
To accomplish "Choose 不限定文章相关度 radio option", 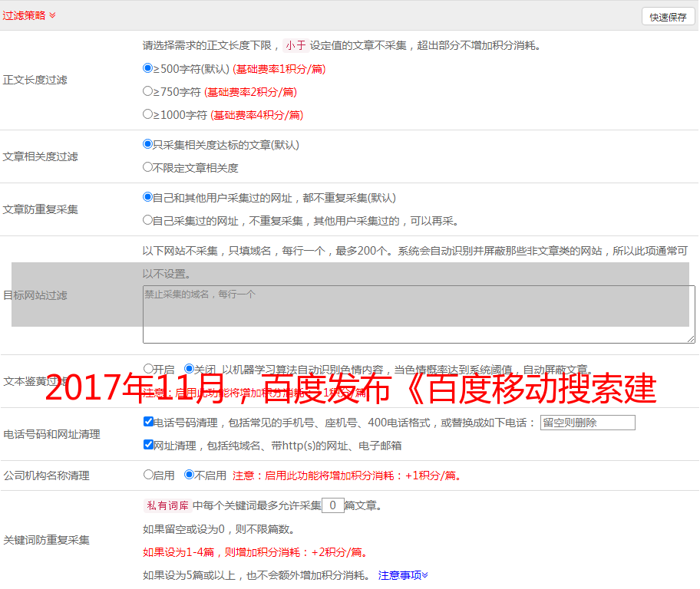I will 147,167.
